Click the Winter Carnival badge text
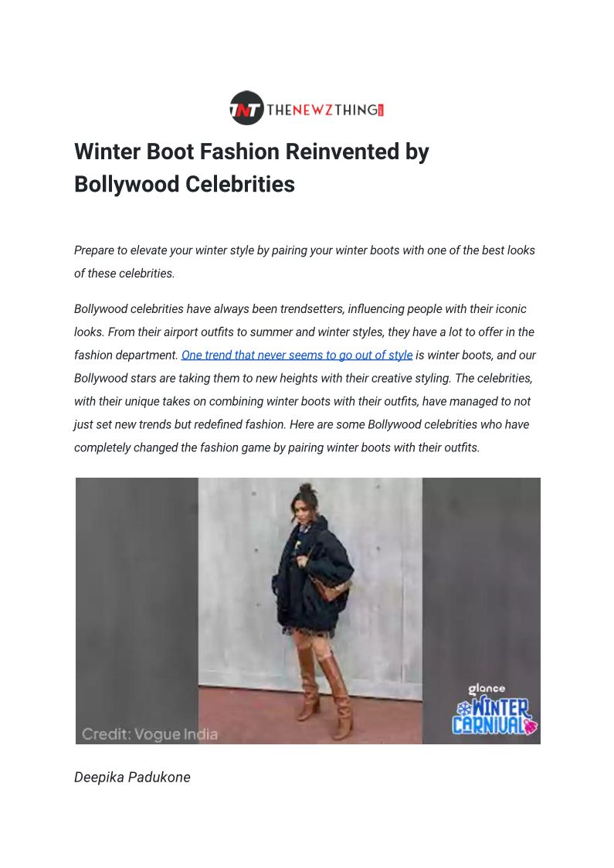Viewport: 614px width, 868px height. coord(494,717)
